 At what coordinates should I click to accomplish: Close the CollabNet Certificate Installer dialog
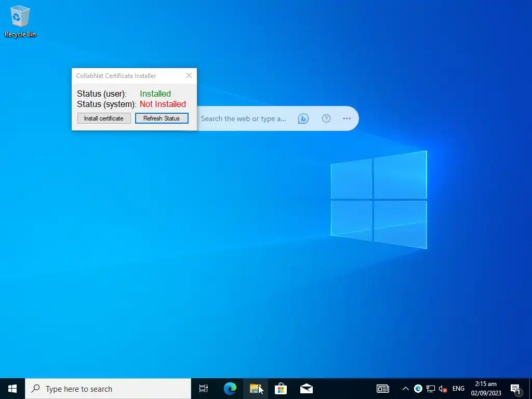pyautogui.click(x=189, y=75)
